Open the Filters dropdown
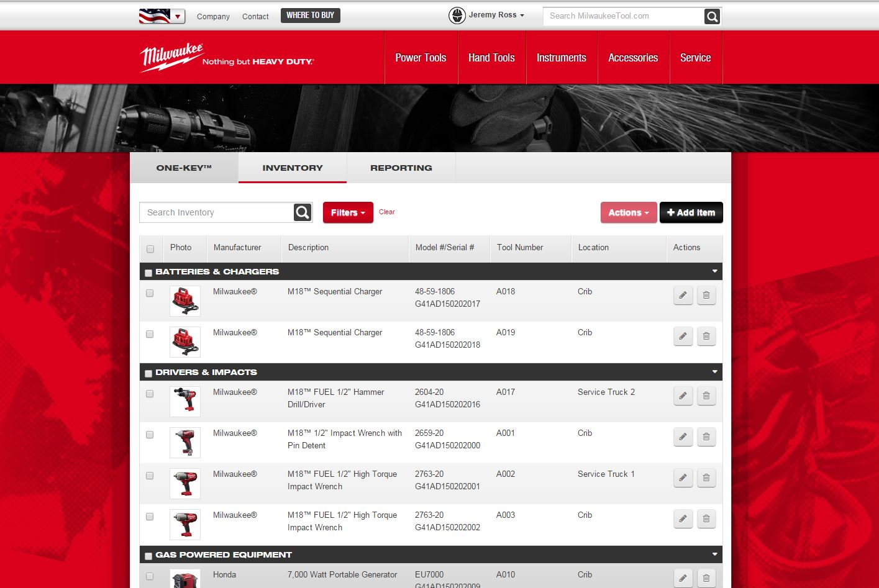879x588 pixels. pos(348,212)
